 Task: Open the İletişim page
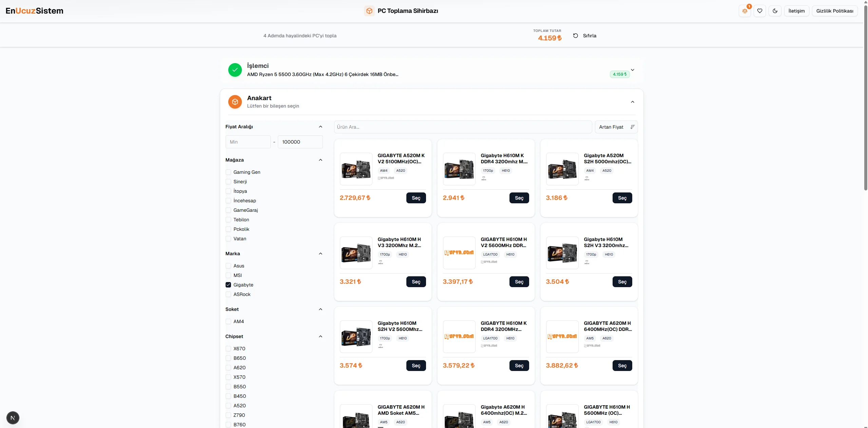tap(796, 11)
